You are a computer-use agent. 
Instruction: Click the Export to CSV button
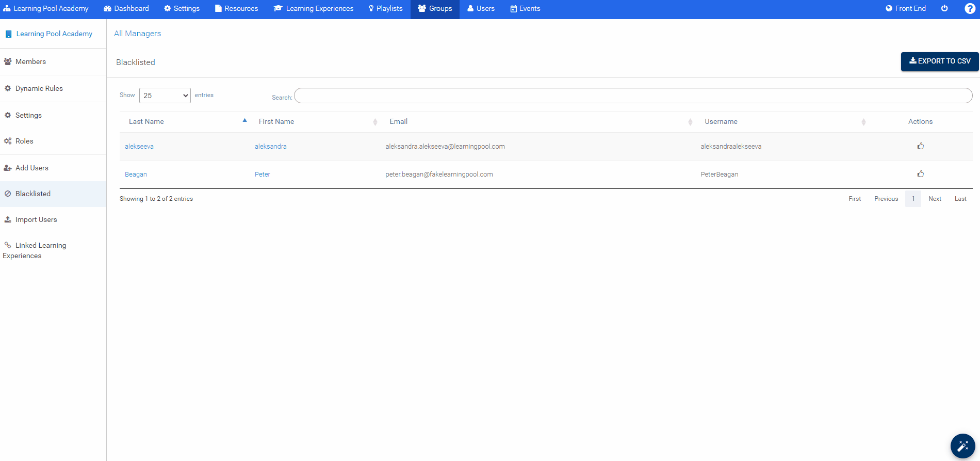point(939,61)
